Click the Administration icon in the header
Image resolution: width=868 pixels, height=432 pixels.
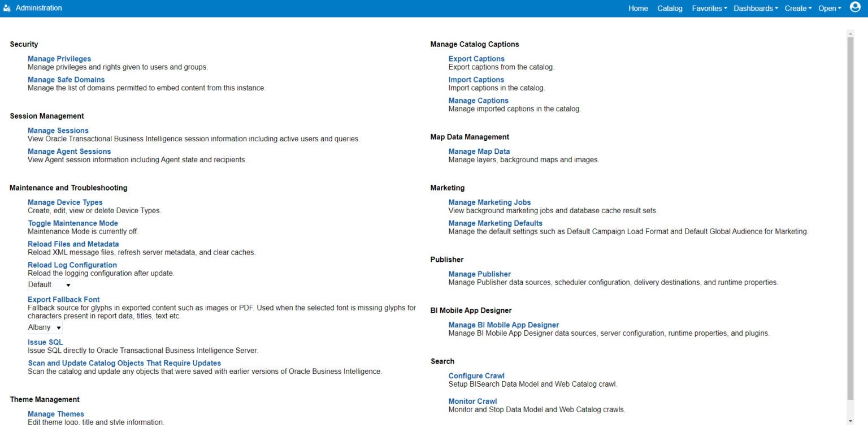7,8
